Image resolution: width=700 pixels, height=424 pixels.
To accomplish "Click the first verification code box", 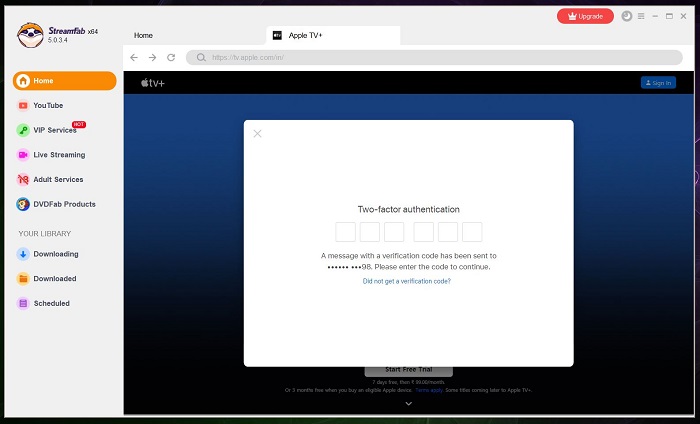I will [346, 232].
